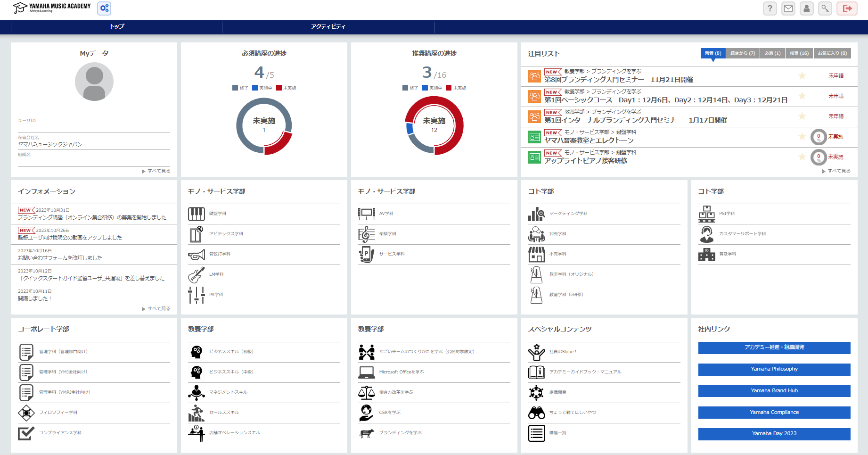Click the list icon for 講座一覧
This screenshot has width=868, height=455.
[x=537, y=433]
